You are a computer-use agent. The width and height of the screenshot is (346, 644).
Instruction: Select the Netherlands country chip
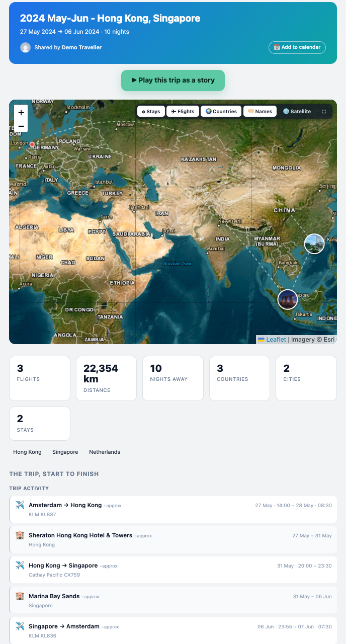[105, 452]
